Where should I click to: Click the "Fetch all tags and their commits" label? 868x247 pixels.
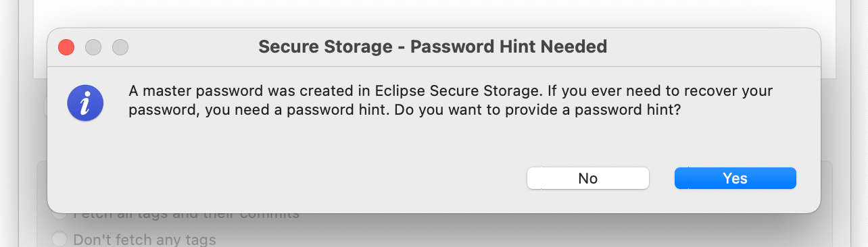pos(186,215)
